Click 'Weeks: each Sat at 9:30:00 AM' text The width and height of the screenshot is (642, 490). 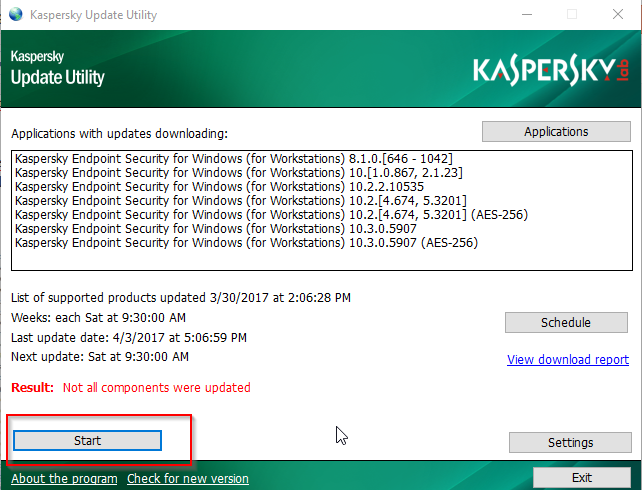98,317
